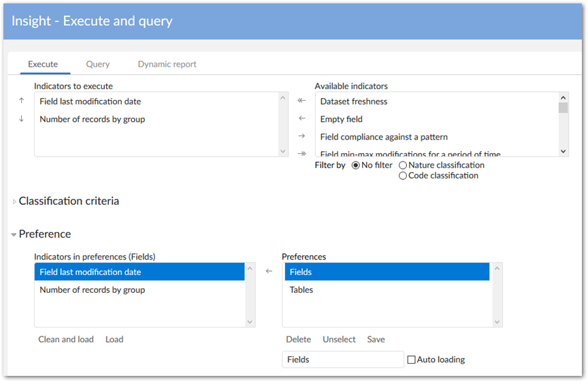
Task: Collapse the Preference section
Action: pos(14,234)
